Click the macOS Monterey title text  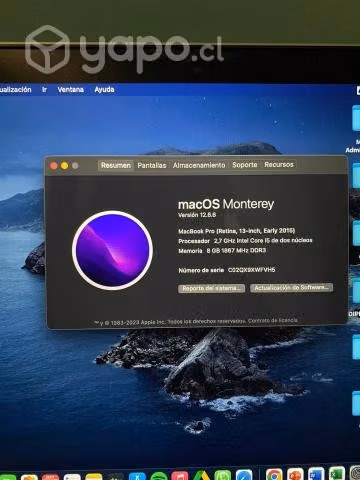(226, 204)
